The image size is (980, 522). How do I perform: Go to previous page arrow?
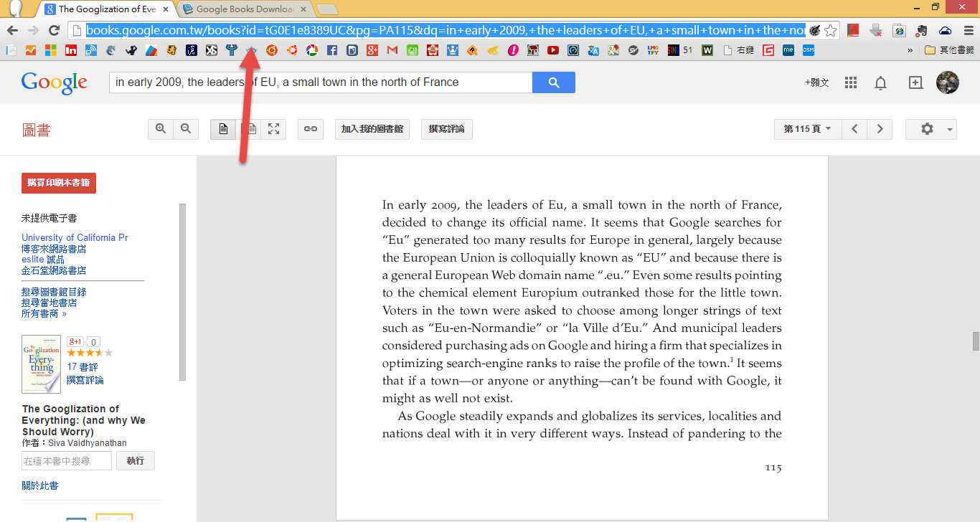pos(854,129)
